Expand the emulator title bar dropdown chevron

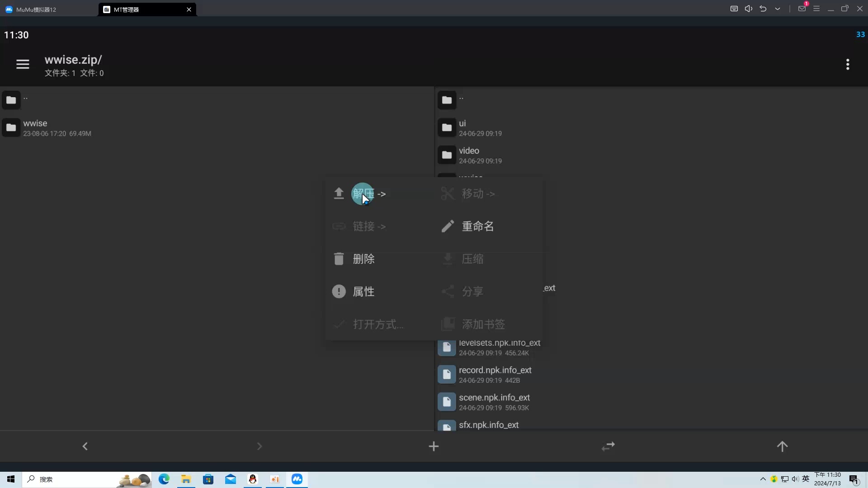click(x=778, y=9)
